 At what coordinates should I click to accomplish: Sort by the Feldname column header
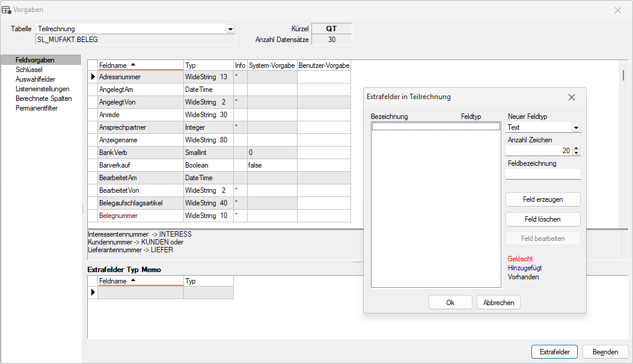140,65
